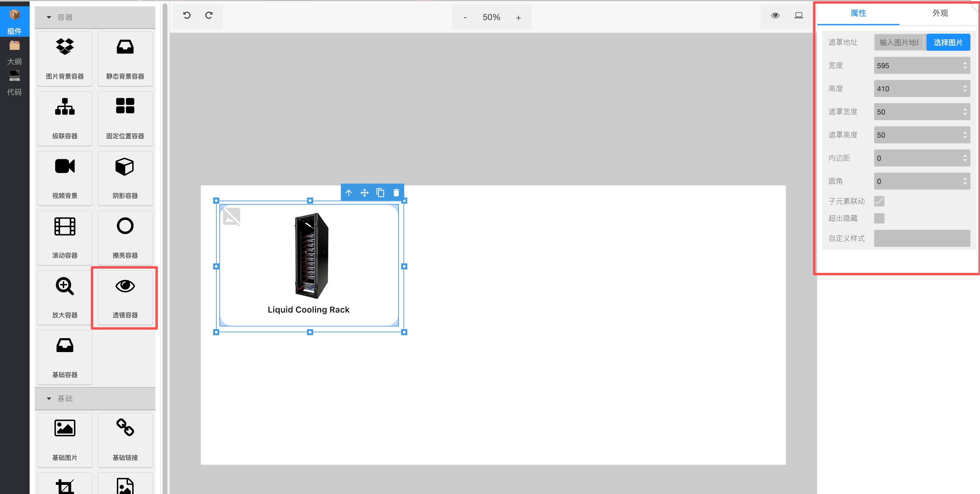The height and width of the screenshot is (494, 980).
Task: Select the 阴影容器 component
Action: click(125, 178)
